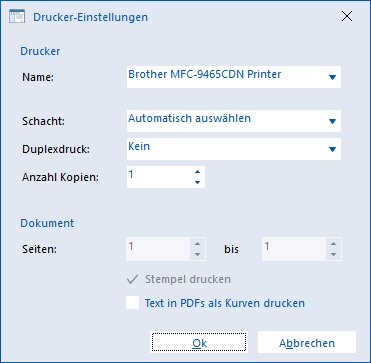Increase Anzahl Kopien with up arrow

click(x=197, y=172)
